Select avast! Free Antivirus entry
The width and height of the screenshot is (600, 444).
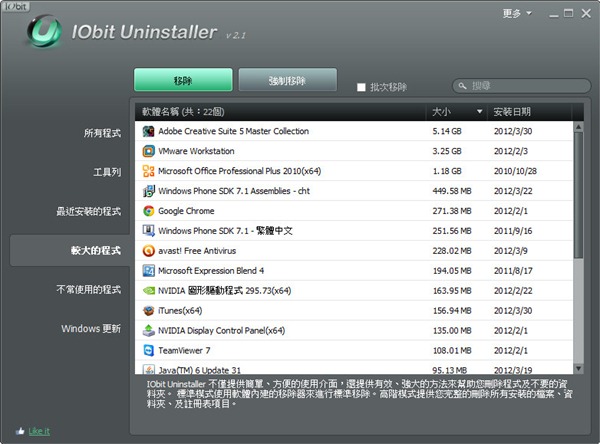pos(197,251)
